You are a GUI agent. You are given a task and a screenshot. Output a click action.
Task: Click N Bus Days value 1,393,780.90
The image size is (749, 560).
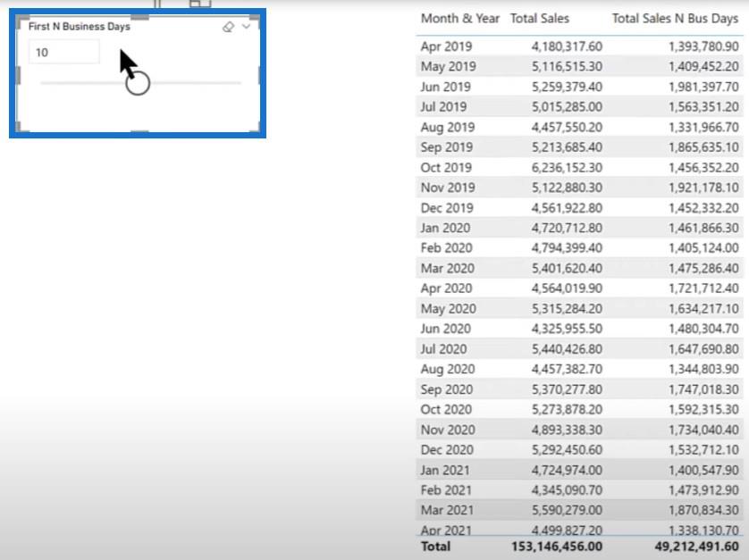[x=703, y=46]
